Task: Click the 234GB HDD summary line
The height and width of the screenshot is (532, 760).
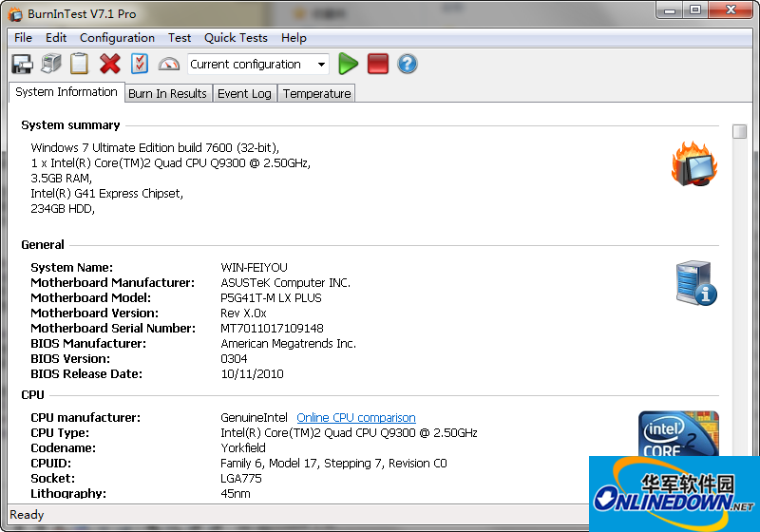Action: (63, 209)
